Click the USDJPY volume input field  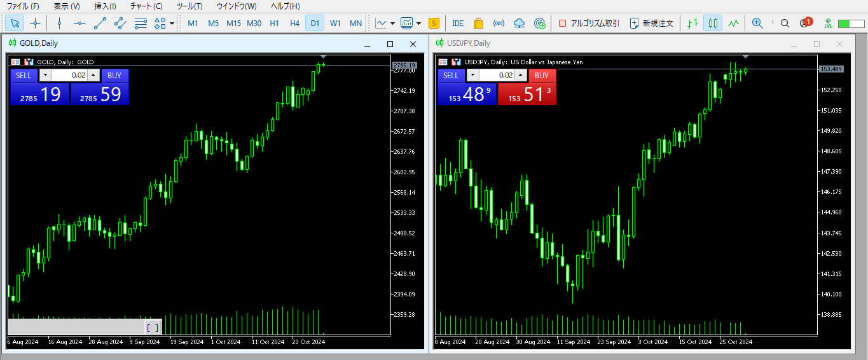(x=496, y=76)
